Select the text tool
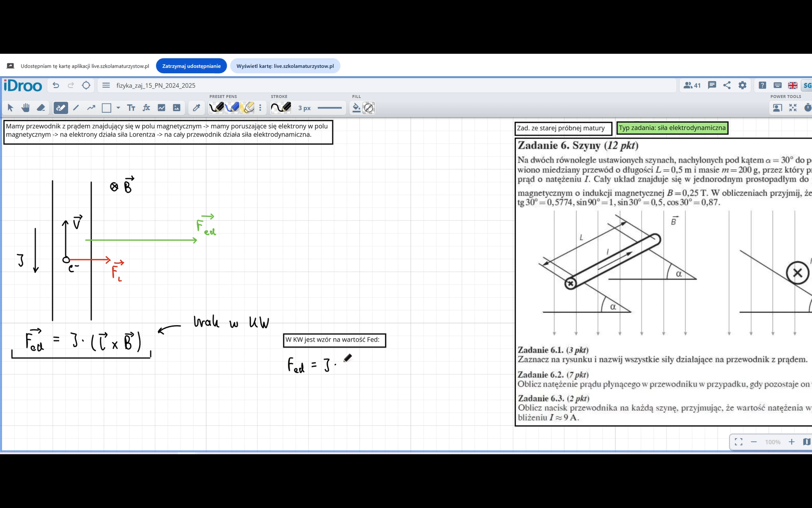The height and width of the screenshot is (508, 812). pyautogui.click(x=131, y=108)
